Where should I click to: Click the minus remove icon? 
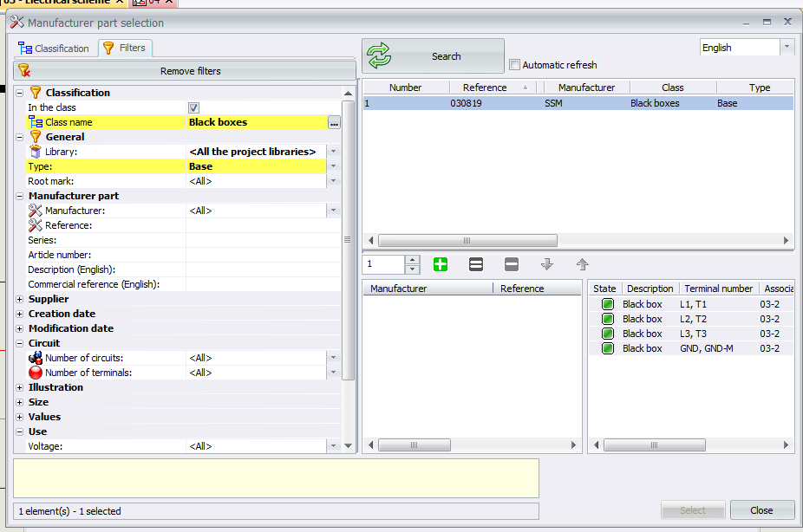coord(512,264)
